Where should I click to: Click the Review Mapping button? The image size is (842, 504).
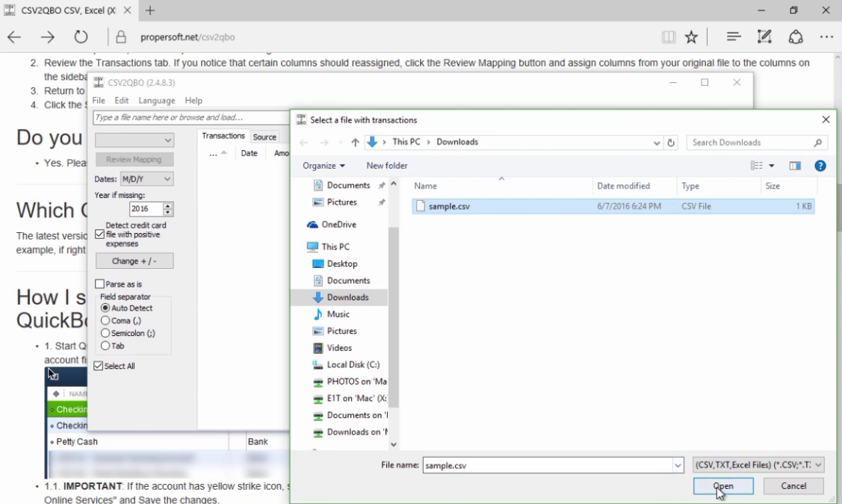[x=134, y=159]
